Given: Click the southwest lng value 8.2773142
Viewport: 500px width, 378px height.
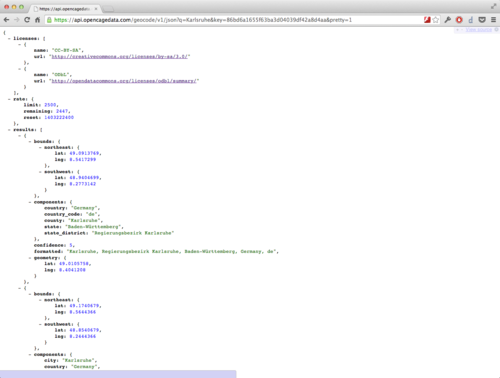Looking at the screenshot, I should [x=83, y=184].
